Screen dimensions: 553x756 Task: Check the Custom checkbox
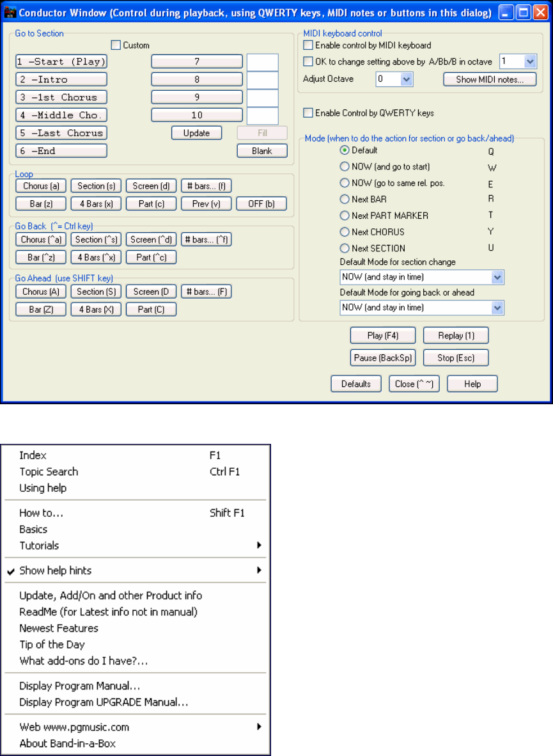(x=116, y=45)
